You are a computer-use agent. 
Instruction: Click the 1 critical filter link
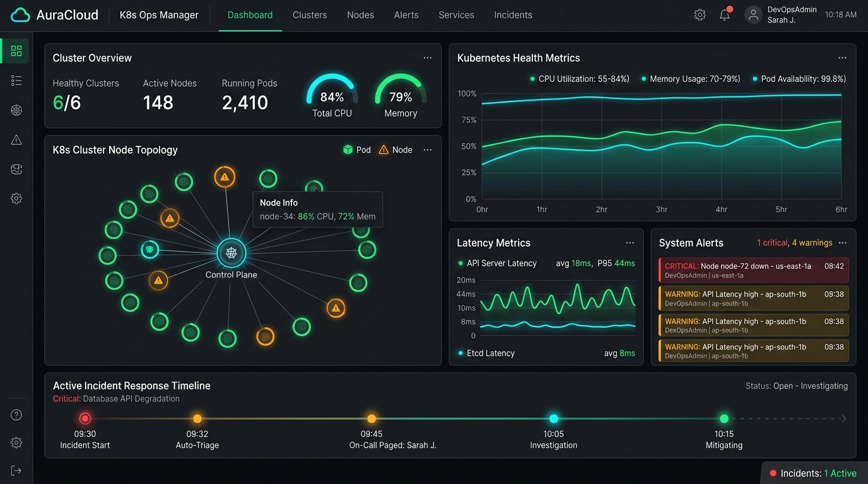772,243
